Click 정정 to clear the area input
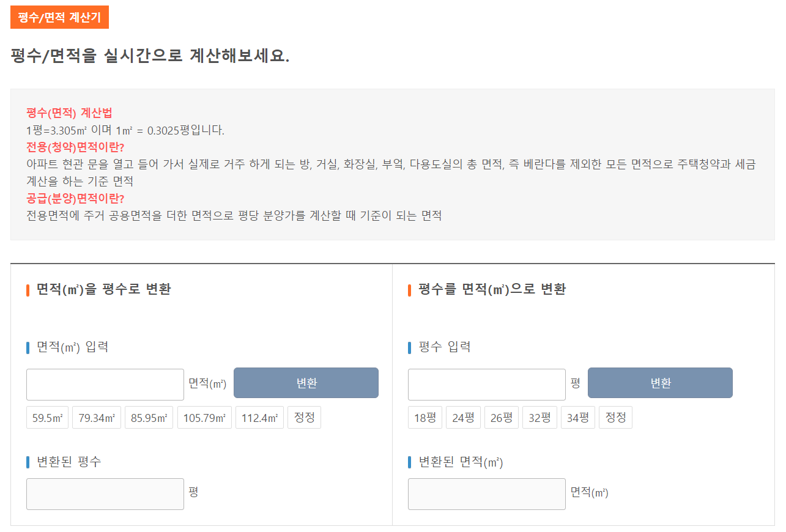 [304, 417]
